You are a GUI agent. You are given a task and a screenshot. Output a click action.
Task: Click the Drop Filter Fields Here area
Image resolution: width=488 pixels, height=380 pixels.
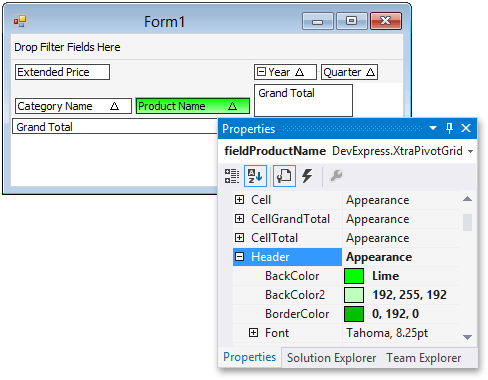point(207,47)
